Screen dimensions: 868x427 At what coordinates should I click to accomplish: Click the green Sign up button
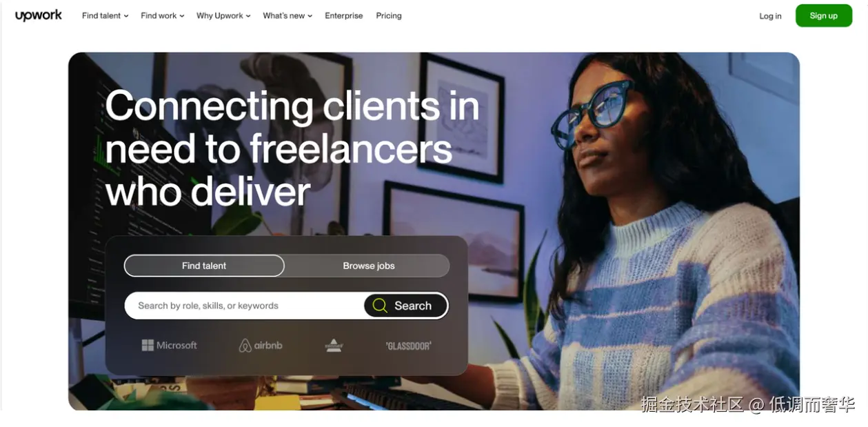pos(824,16)
